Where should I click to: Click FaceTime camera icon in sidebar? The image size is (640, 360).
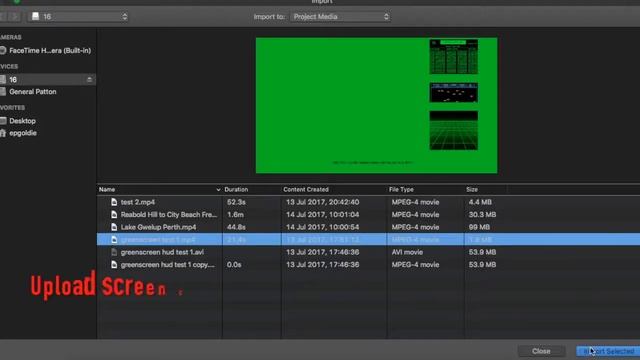click(3, 51)
